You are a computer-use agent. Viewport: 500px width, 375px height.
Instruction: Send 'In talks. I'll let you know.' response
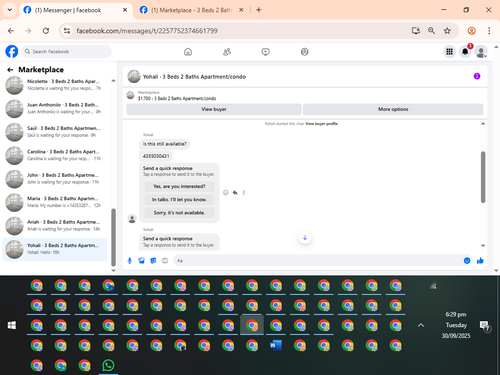[x=179, y=199]
